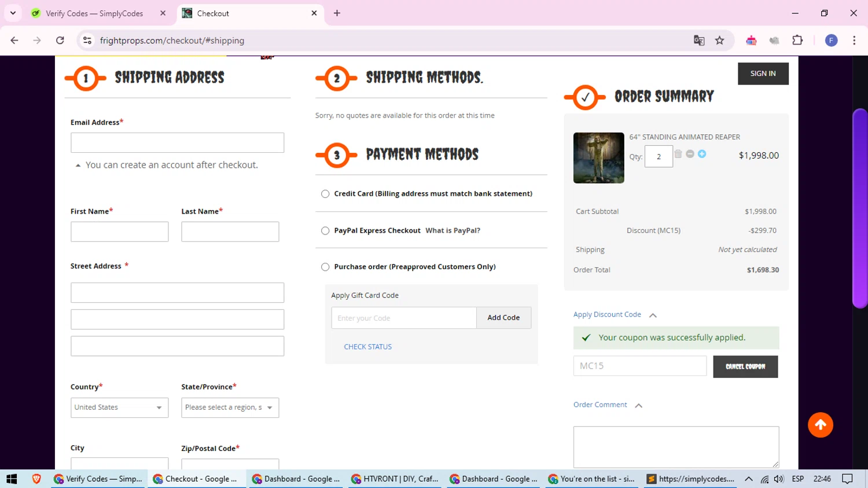Click the taskbar network icon

coord(764,479)
